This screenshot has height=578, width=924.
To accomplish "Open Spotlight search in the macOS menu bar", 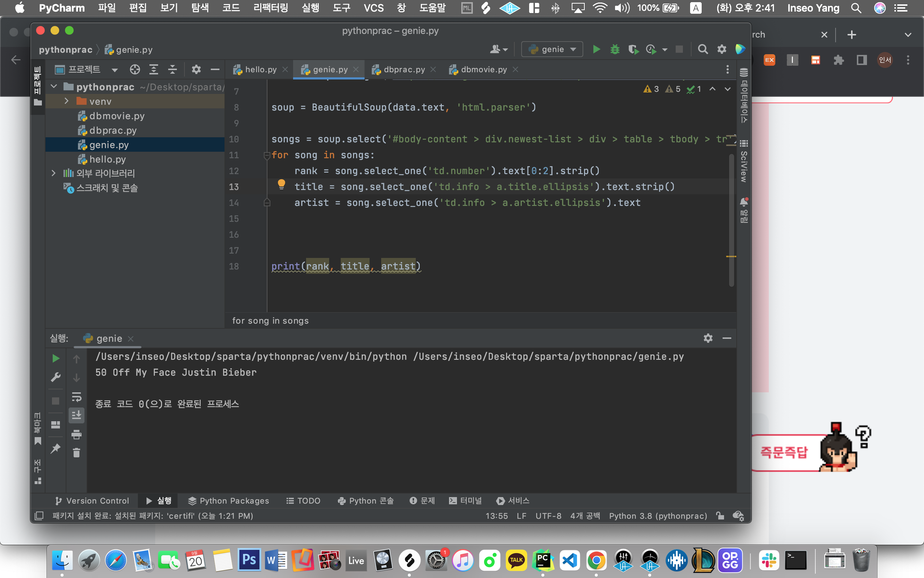I will [856, 8].
